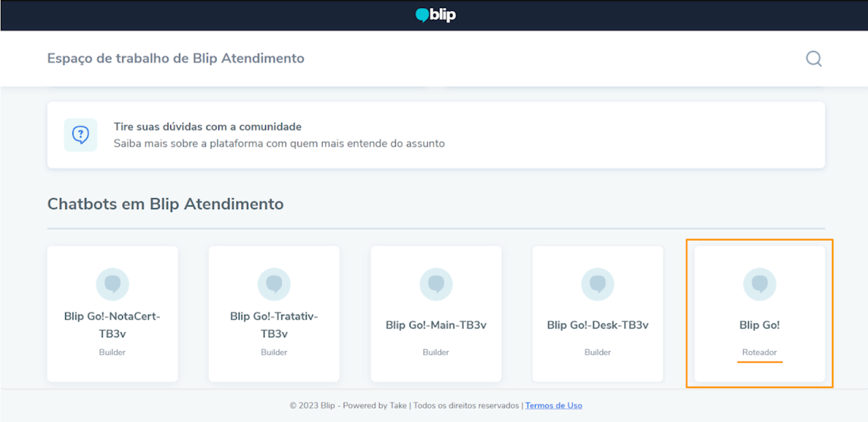Viewport: 868px width, 422px height.
Task: Click 'Tire suas dúvidas com a comunidade' title
Action: tap(208, 127)
